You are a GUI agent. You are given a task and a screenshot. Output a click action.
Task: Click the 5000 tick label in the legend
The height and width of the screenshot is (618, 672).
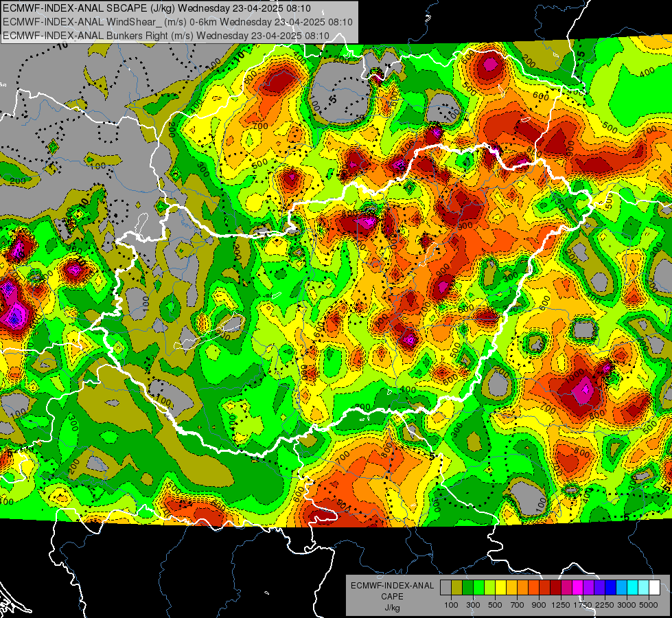coord(649,605)
